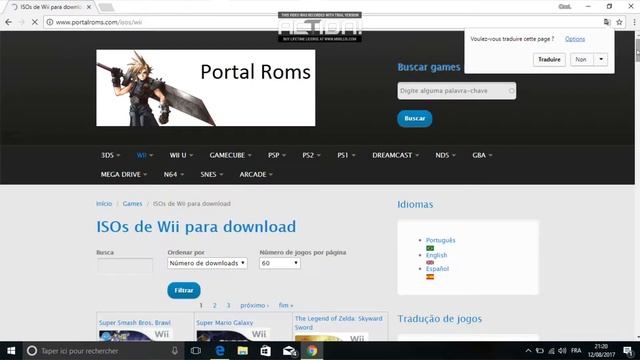Open Microsoft Store from taskbar
The width and height of the screenshot is (640, 360).
[x=266, y=351]
